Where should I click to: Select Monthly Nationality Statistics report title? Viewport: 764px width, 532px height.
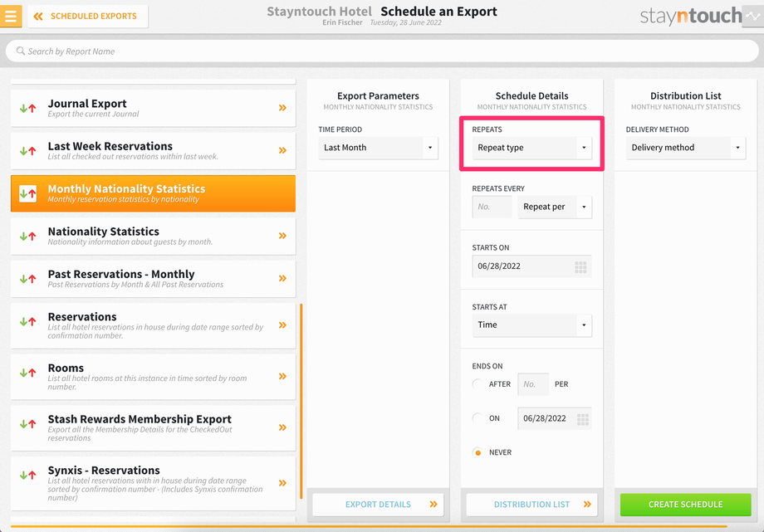(127, 188)
